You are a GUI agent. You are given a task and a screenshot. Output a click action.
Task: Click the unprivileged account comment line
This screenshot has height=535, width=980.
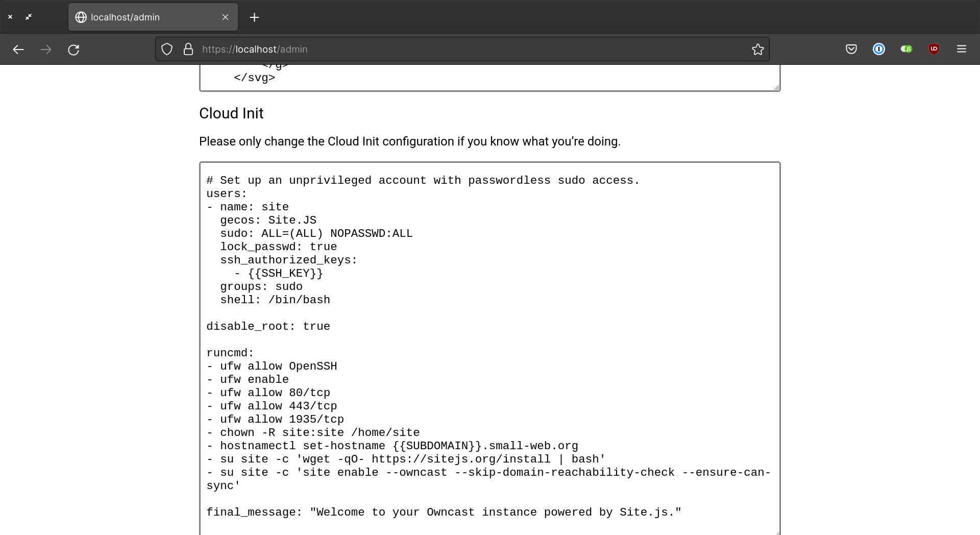pos(423,181)
